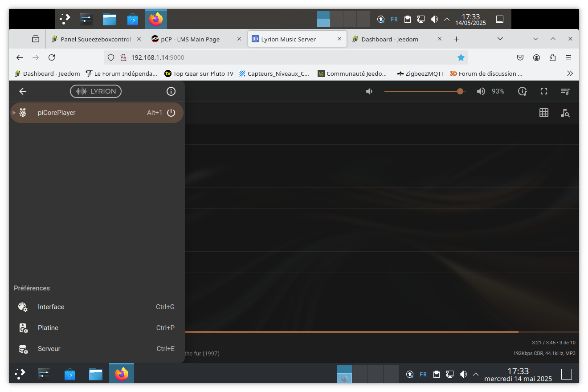Open Zigbee2MQTT bookmark
The height and width of the screenshot is (392, 588).
(x=421, y=73)
